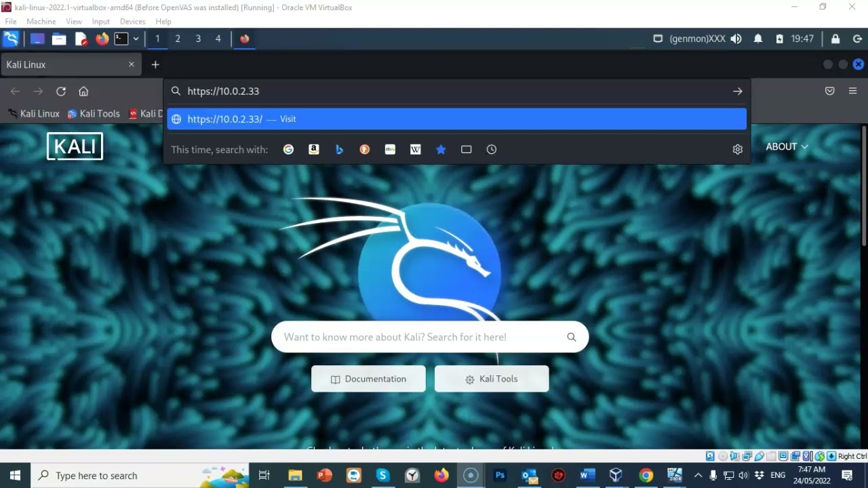Open Kali notifications bell
Image resolution: width=868 pixels, height=488 pixels.
tap(758, 39)
